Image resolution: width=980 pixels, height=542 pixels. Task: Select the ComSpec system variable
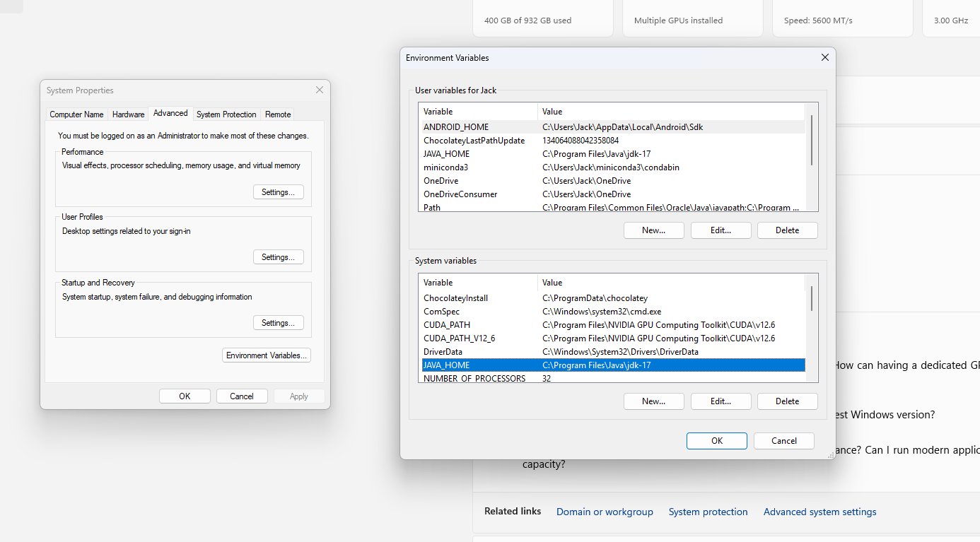443,312
